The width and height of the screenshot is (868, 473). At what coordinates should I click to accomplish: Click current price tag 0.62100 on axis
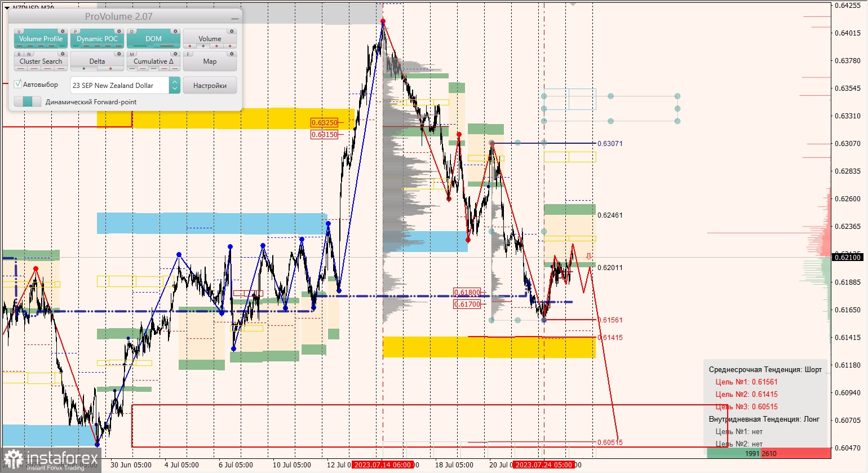point(847,257)
